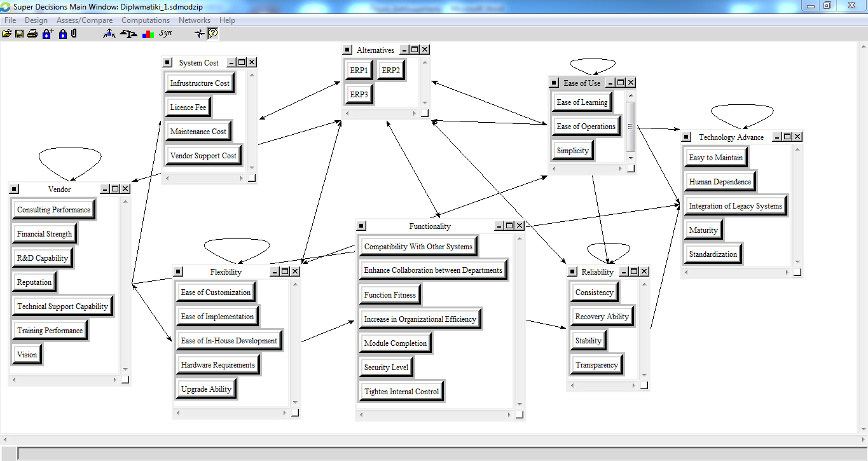
Task: Open the Ease of Use cluster menu icon
Action: coord(554,83)
